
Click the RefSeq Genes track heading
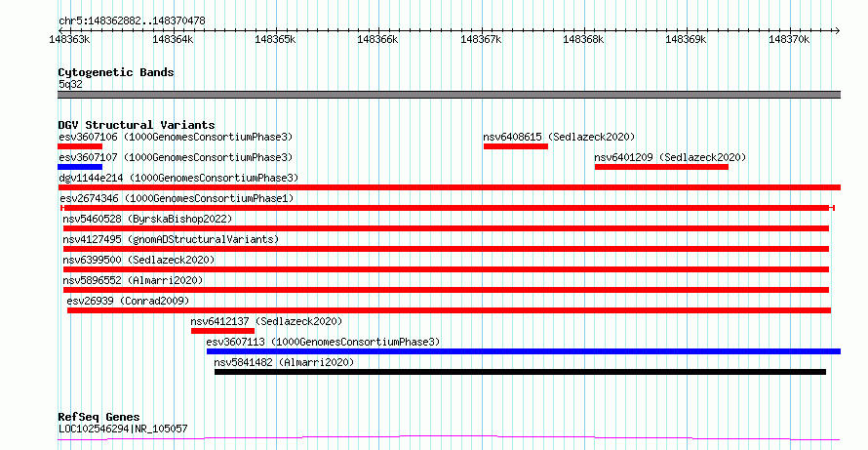[99, 417]
